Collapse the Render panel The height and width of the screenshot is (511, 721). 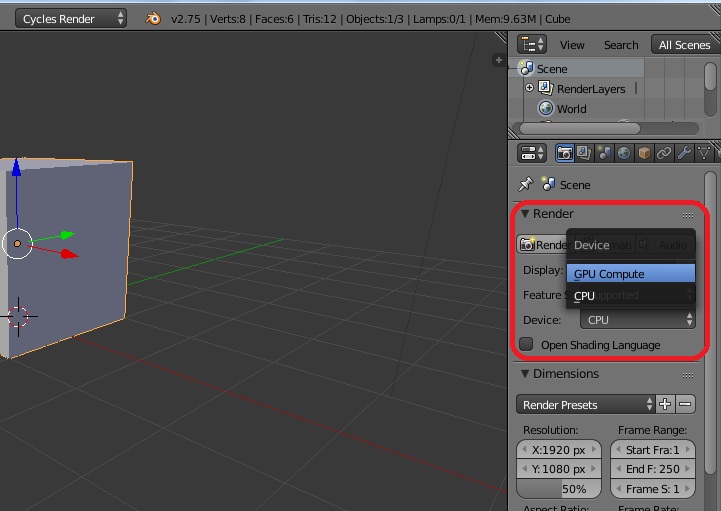click(x=526, y=214)
